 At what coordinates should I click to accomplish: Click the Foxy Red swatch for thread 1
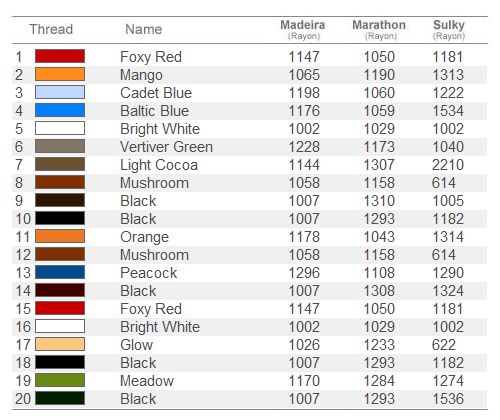coord(60,56)
